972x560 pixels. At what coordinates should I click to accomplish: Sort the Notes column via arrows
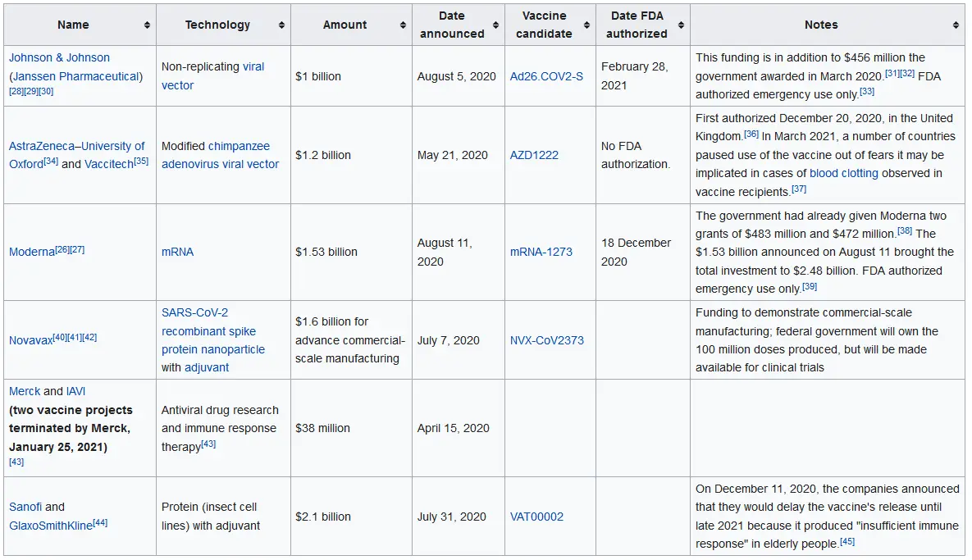pyautogui.click(x=956, y=25)
